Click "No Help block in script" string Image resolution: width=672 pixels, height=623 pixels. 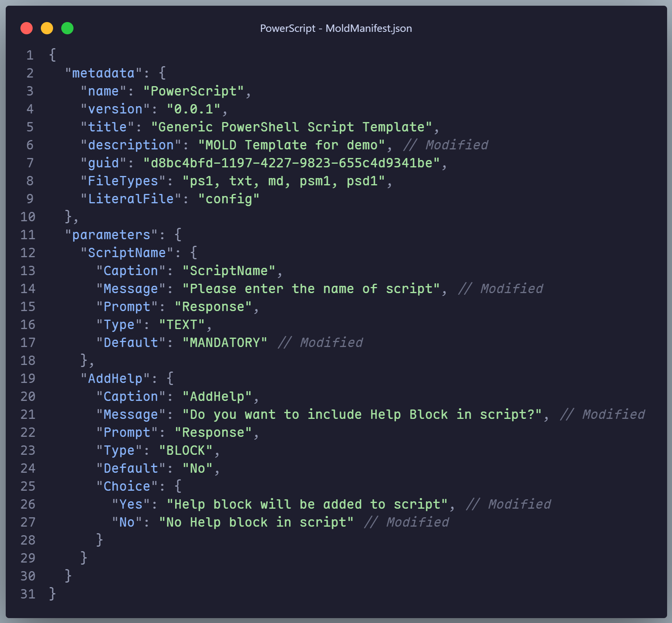point(256,522)
